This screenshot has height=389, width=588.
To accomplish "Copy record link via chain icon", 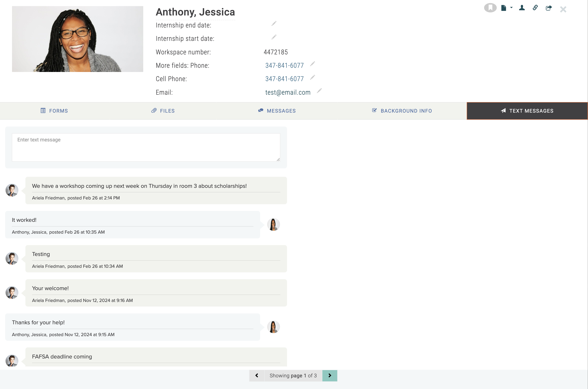I will [x=535, y=8].
